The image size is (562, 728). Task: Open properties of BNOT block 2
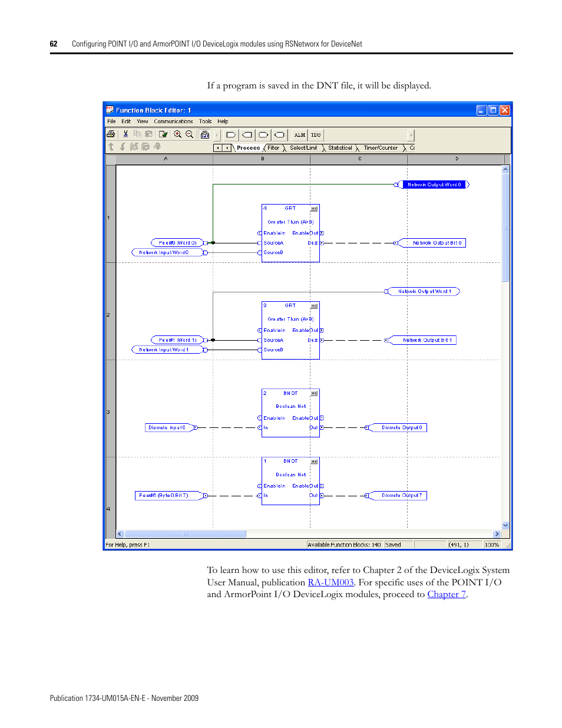click(314, 393)
